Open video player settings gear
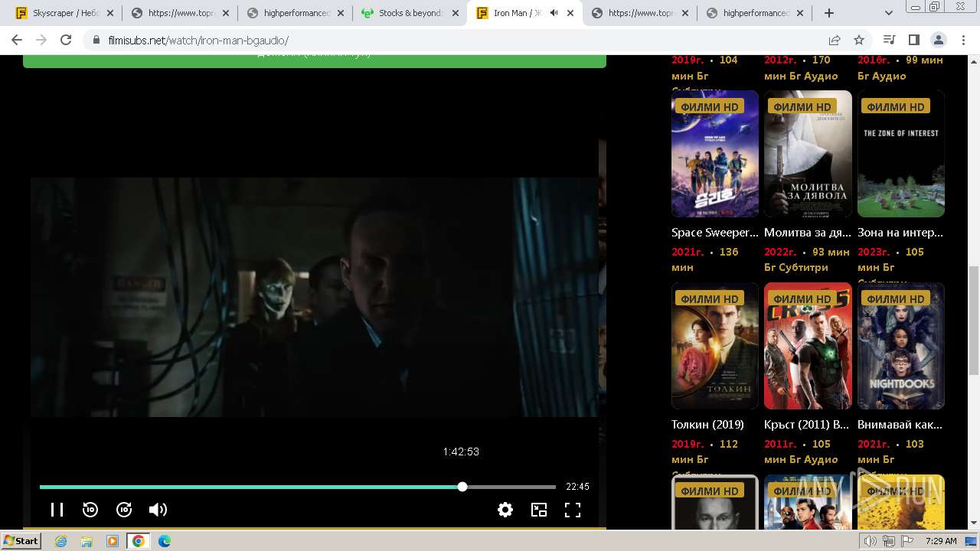The width and height of the screenshot is (980, 551). coord(505,510)
